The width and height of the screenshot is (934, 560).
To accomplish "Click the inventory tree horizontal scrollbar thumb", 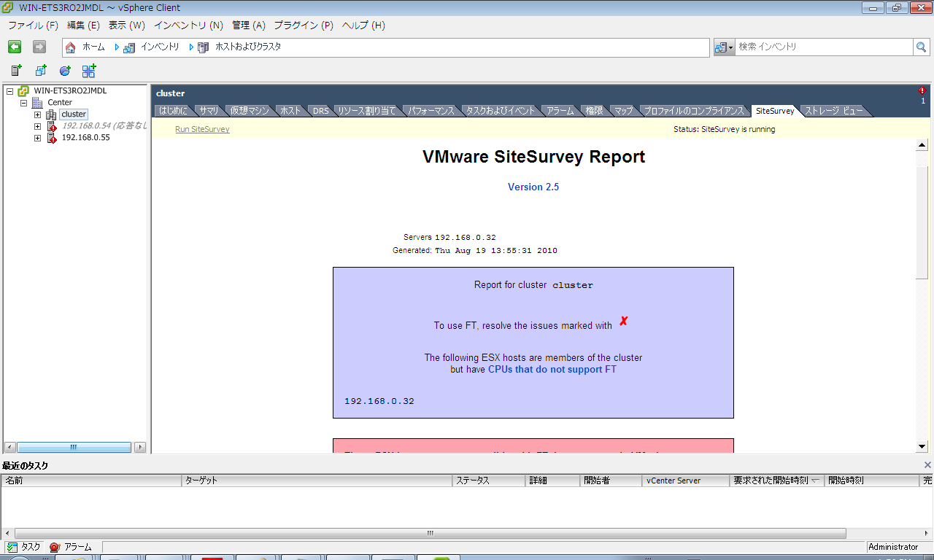I will pos(74,447).
